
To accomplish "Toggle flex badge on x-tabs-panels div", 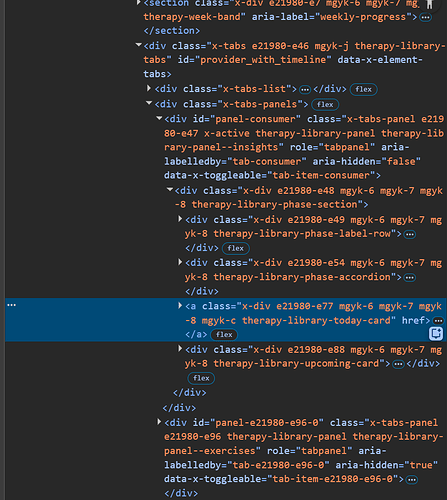I will click(x=325, y=105).
